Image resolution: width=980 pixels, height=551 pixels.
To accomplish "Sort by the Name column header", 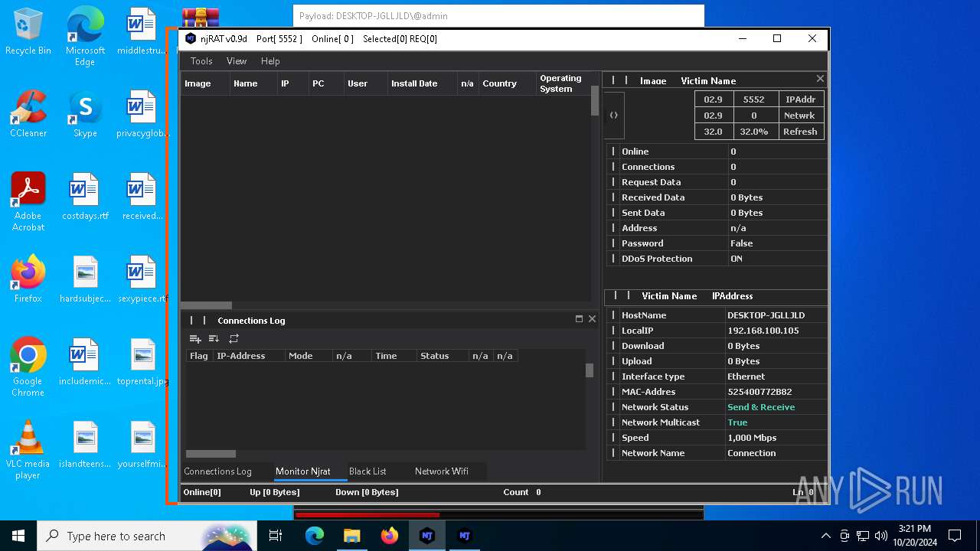I will (x=253, y=83).
